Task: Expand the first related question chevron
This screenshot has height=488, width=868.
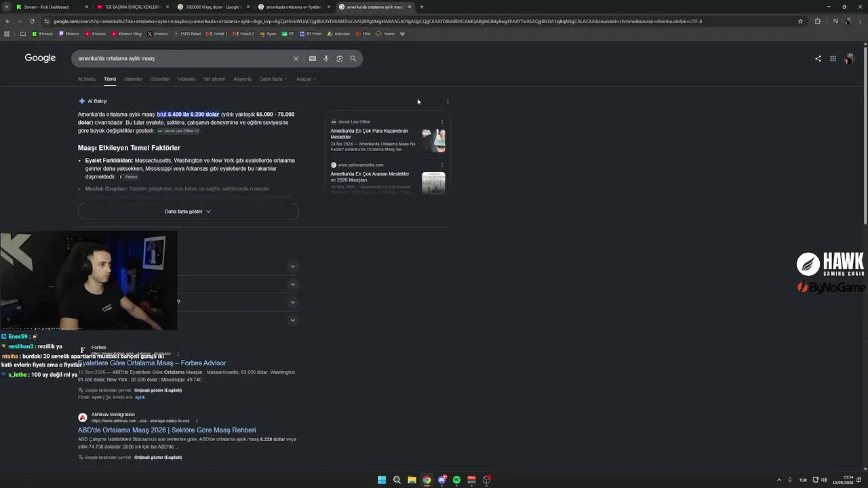Action: 293,266
